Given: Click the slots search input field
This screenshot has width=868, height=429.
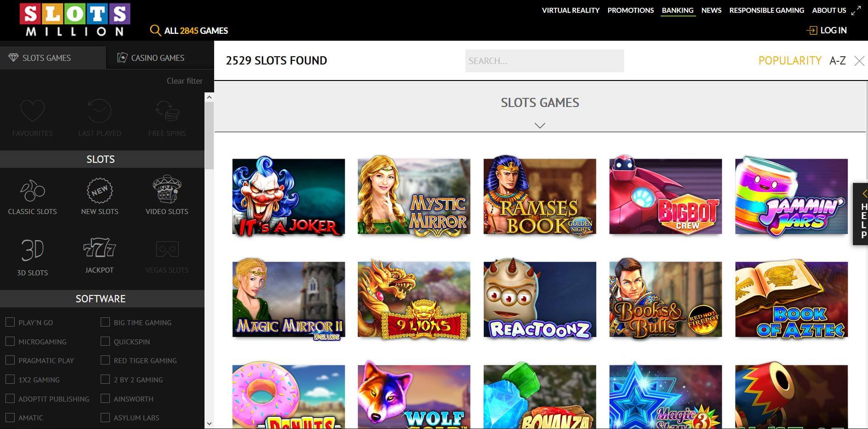Looking at the screenshot, I should point(544,61).
